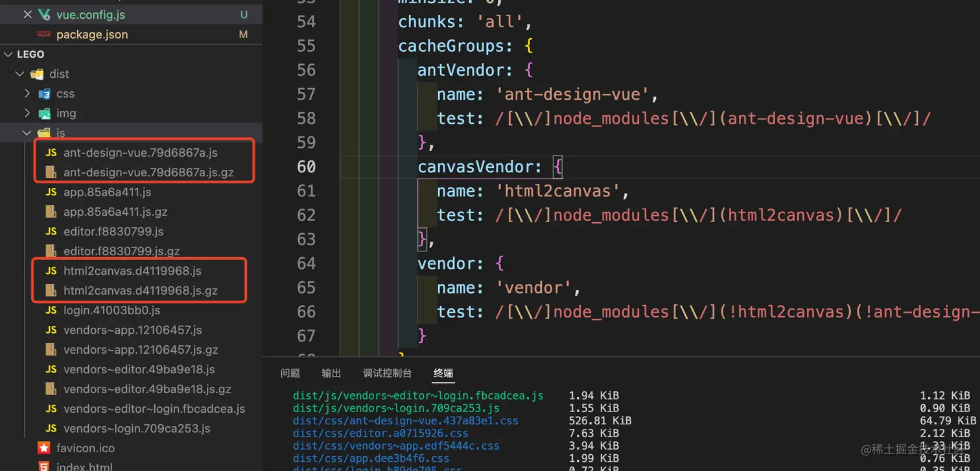Collapse the LEGO explorer section
The image size is (980, 471).
click(8, 54)
